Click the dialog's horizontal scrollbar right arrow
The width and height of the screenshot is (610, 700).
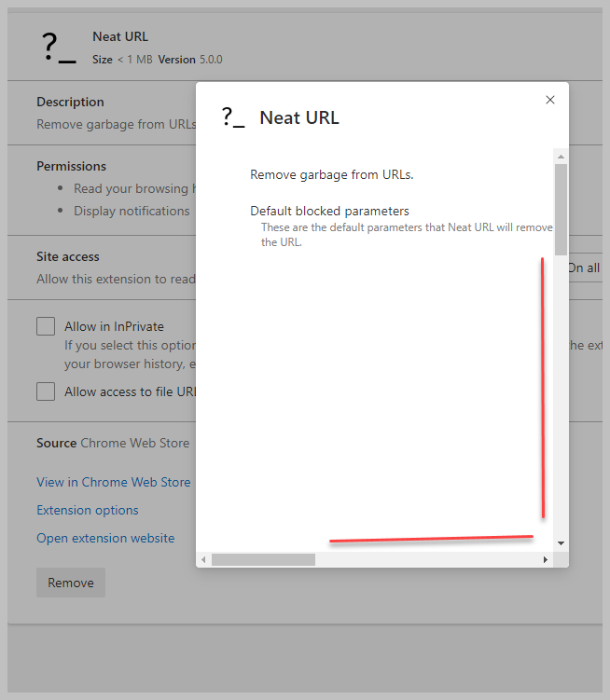tap(546, 559)
